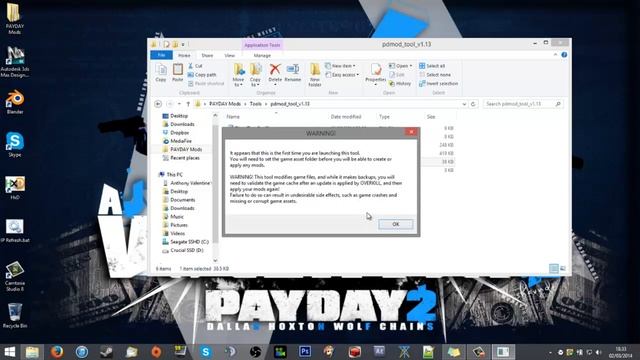Switch to the Manage ribbon tab
The height and width of the screenshot is (360, 640).
click(x=262, y=55)
